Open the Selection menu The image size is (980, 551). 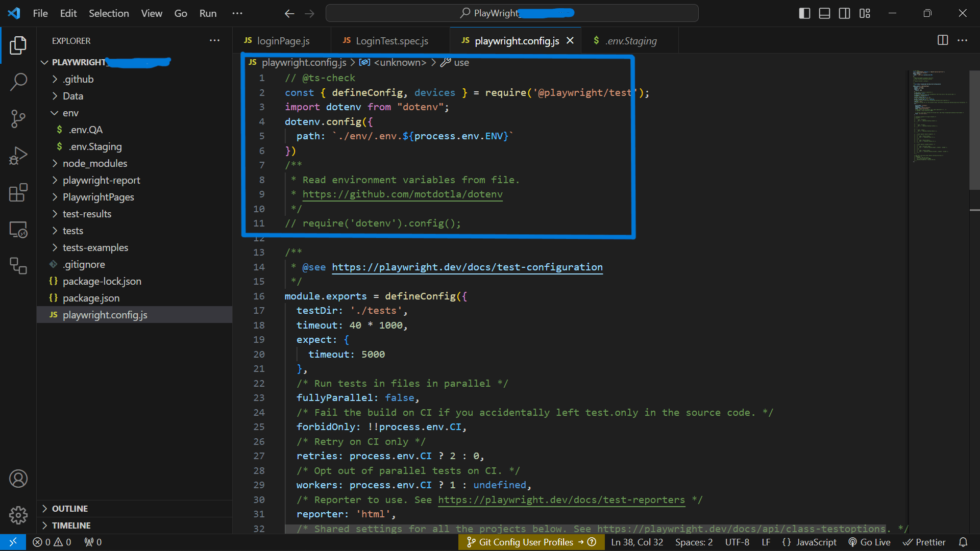coord(109,13)
